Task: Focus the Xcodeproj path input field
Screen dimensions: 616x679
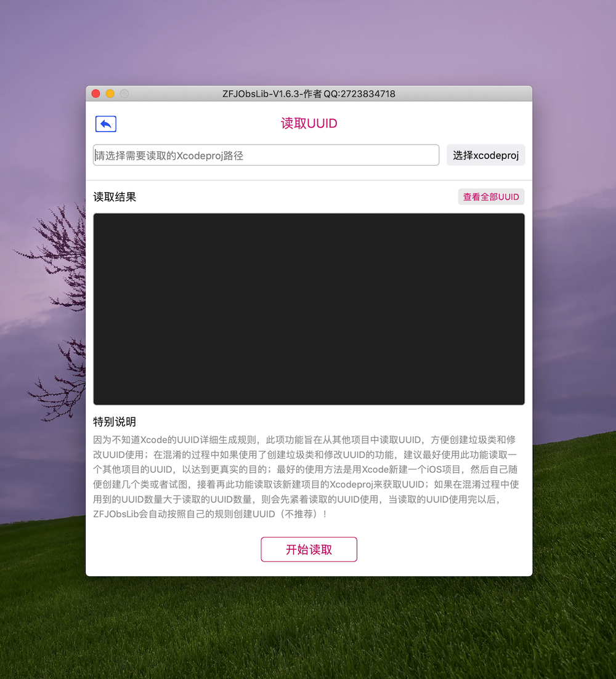Action: coord(266,155)
